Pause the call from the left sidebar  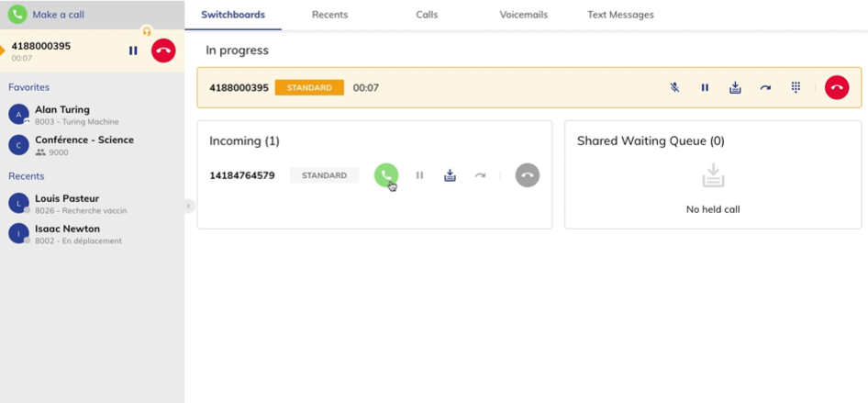click(133, 50)
